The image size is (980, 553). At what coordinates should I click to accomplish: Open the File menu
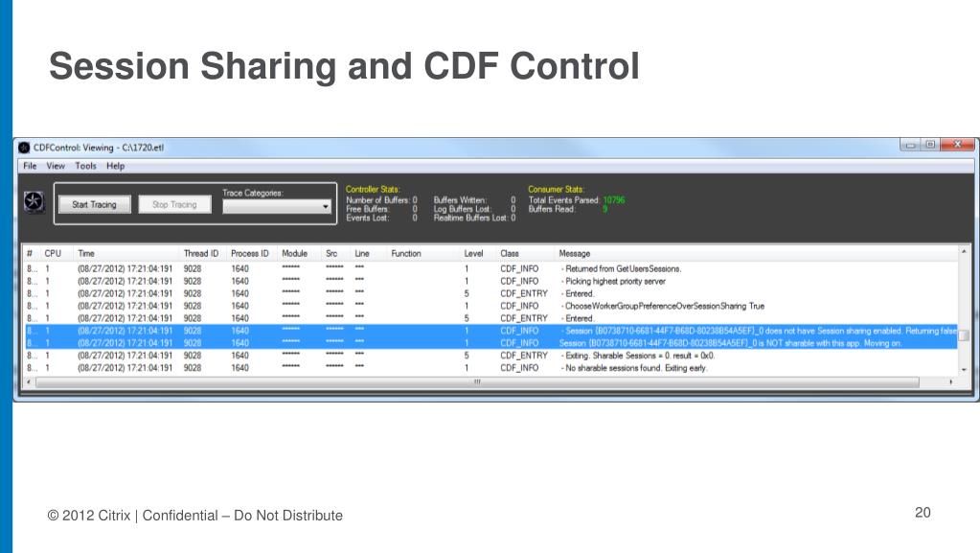coord(30,166)
